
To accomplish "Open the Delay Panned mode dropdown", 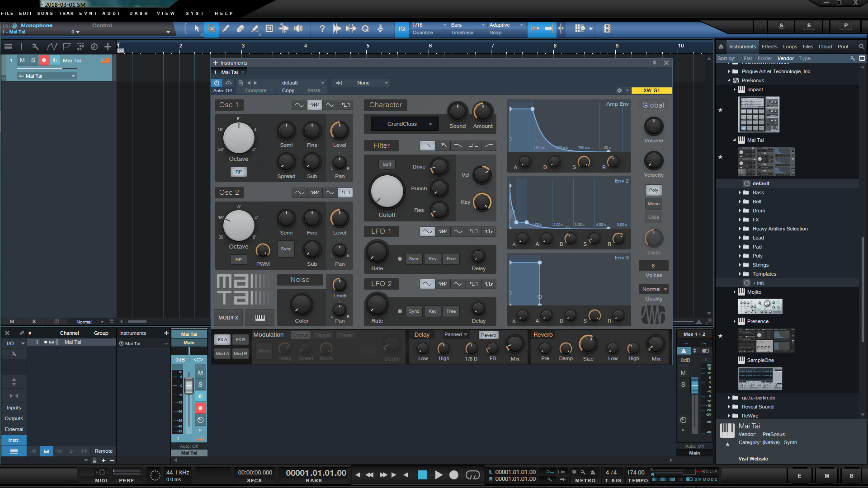I will point(456,335).
